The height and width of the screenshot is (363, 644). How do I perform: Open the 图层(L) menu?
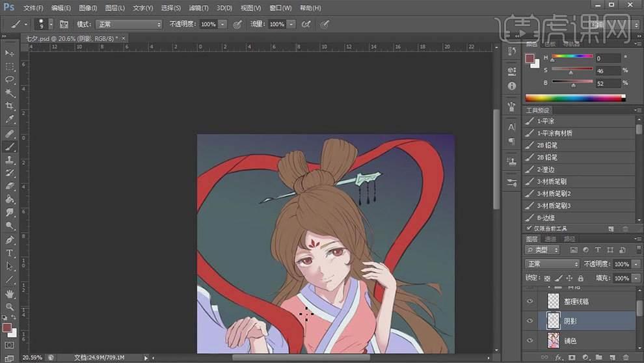pyautogui.click(x=115, y=8)
